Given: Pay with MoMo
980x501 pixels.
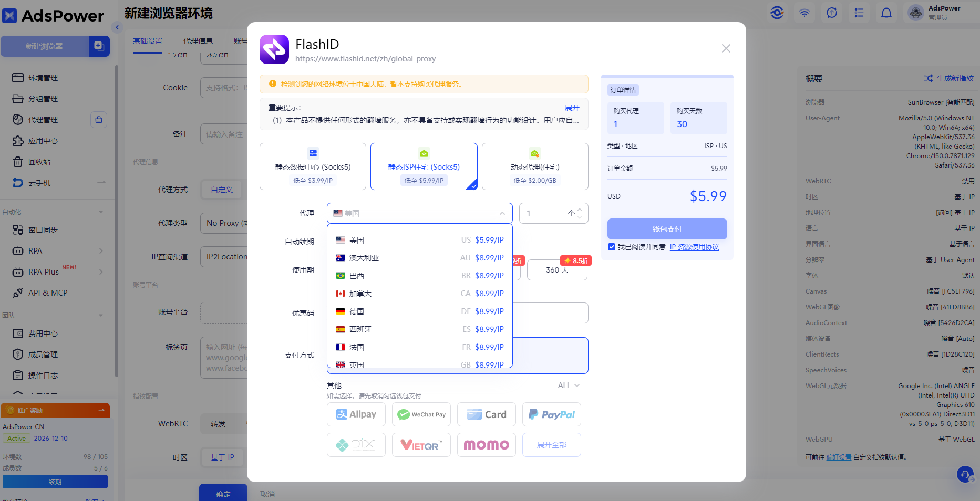Looking at the screenshot, I should (x=487, y=445).
